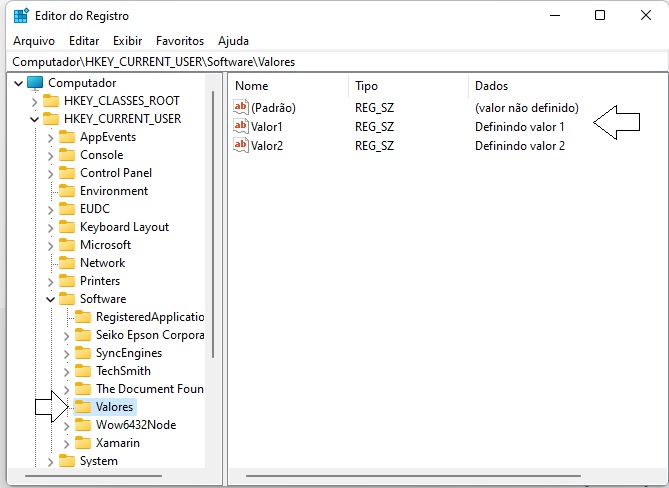Expand the HKEY_CLASSES_ROOT node
Image resolution: width=669 pixels, height=488 pixels.
tap(35, 101)
